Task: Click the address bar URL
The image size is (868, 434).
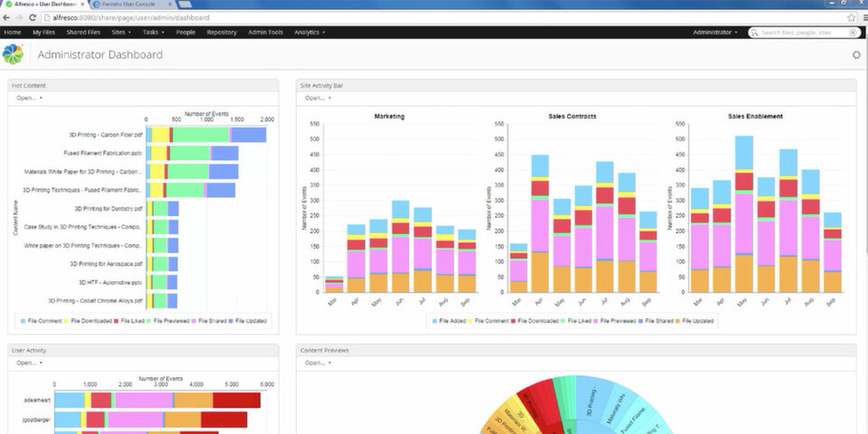Action: [x=130, y=18]
